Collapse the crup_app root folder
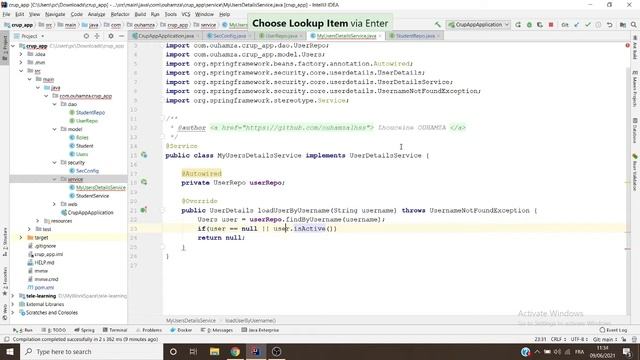The width and height of the screenshot is (640, 360). click(x=13, y=46)
